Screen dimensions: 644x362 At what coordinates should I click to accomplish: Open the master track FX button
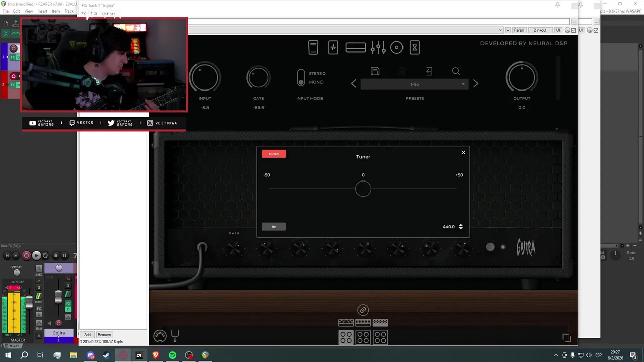point(39,309)
